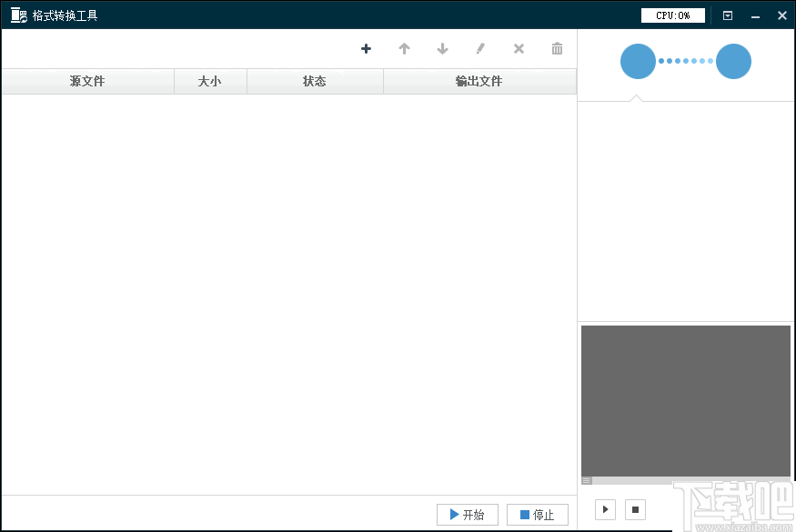Click the left blue source format circle

click(x=638, y=62)
